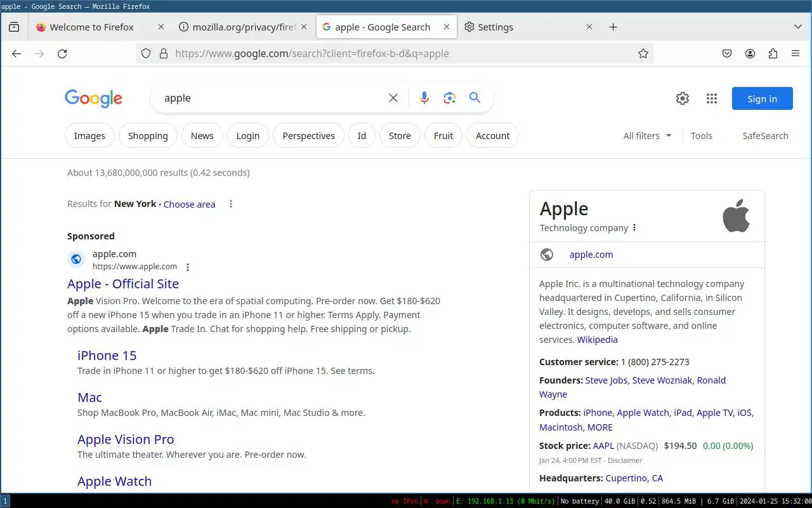Select the Fruit filter chip
The image size is (812, 508).
[443, 136]
